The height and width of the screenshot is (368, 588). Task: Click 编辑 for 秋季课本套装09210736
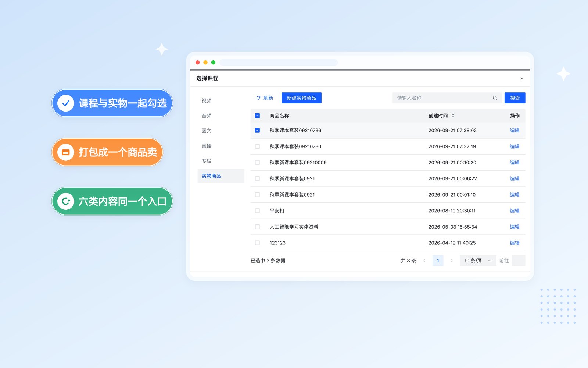pos(514,130)
